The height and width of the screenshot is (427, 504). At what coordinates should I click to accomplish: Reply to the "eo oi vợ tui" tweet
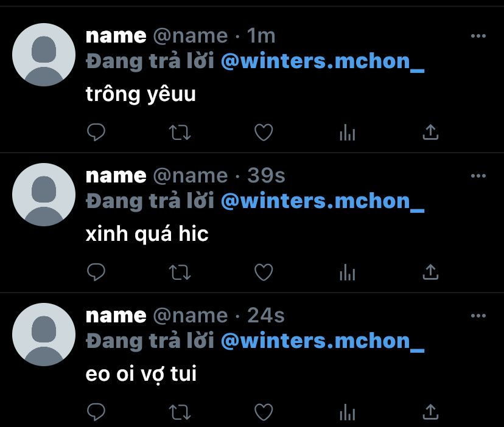click(x=96, y=412)
